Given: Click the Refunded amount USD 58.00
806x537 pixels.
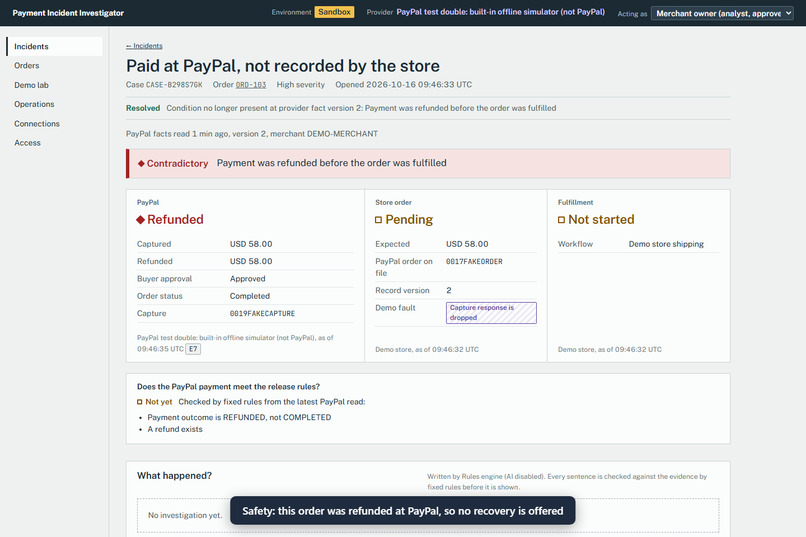Looking at the screenshot, I should [251, 261].
